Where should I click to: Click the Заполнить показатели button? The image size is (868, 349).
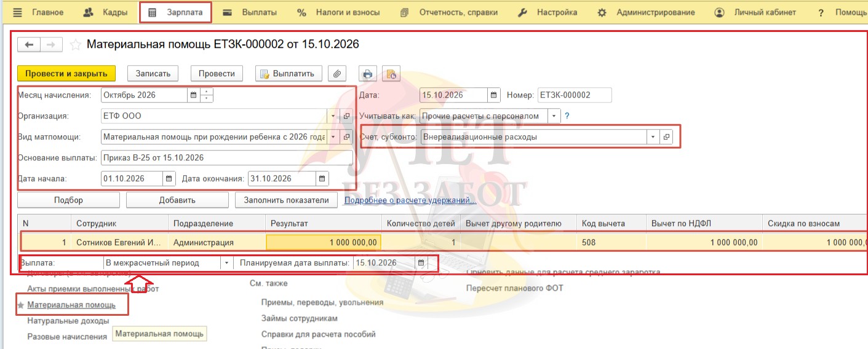[x=286, y=200]
